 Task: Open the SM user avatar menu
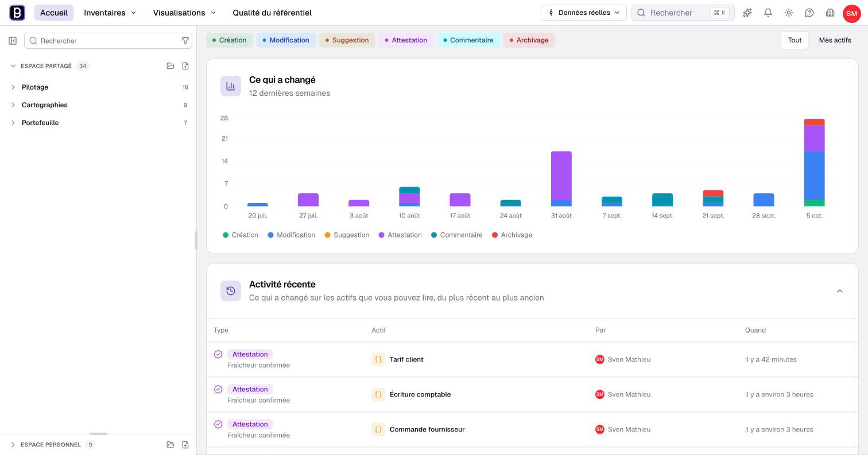coord(851,13)
